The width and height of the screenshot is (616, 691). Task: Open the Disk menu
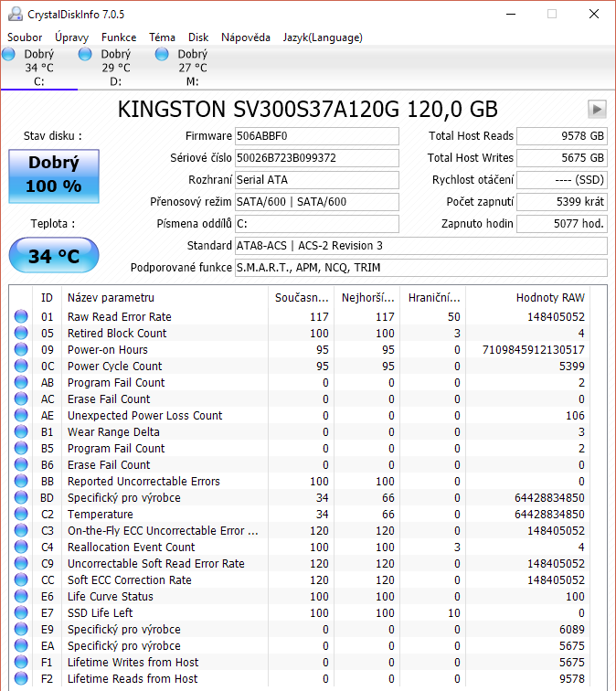[x=198, y=37]
